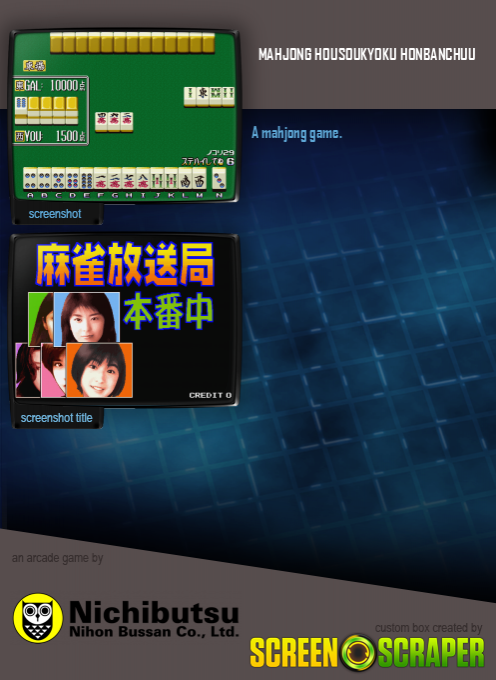This screenshot has height=680, width=496.
Task: Click 'an arcade game by' text
Action: point(57,558)
